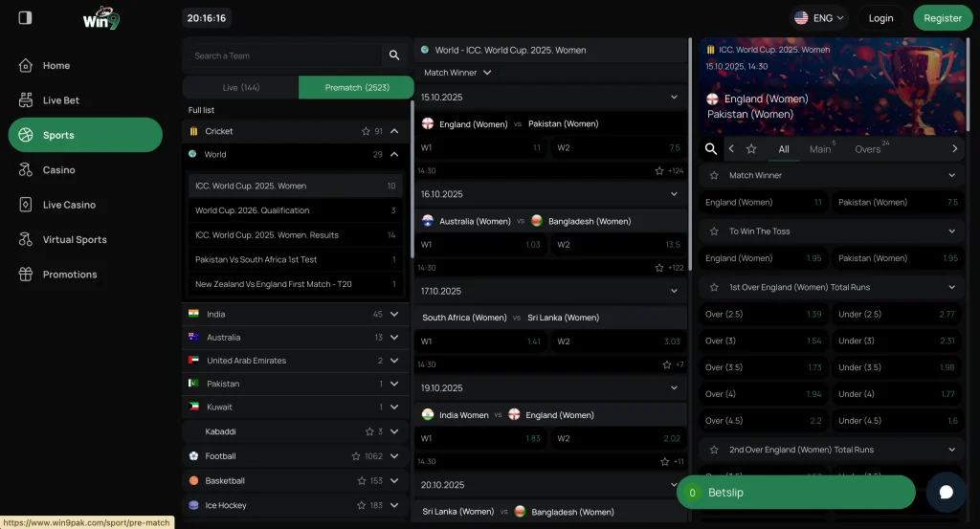Click the Login button

tap(880, 18)
